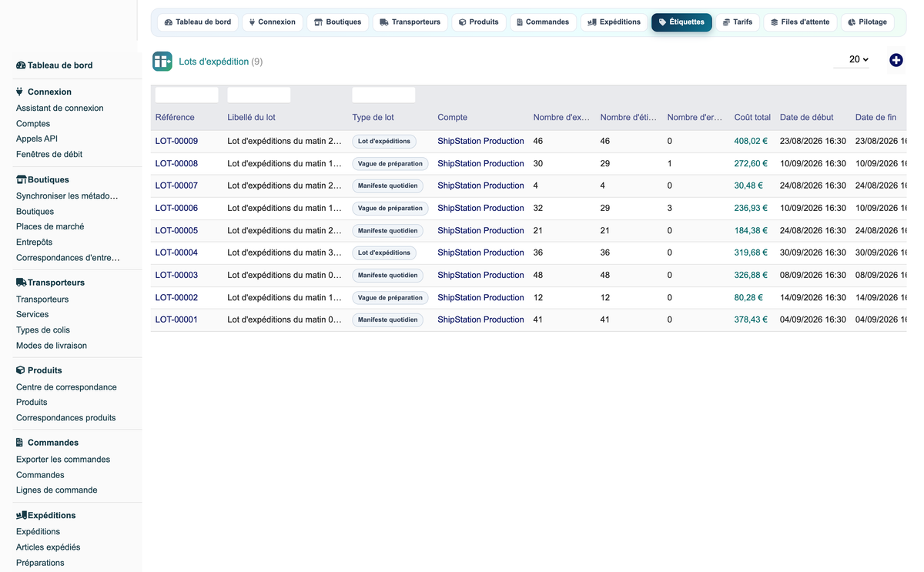Image resolution: width=924 pixels, height=572 pixels.
Task: Open Types de colis in sidebar
Action: [43, 330]
